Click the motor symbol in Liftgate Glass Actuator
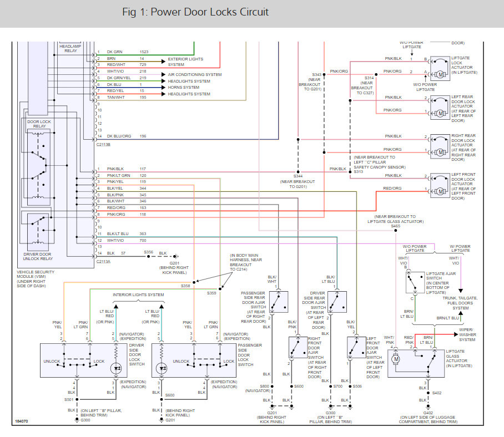The height and width of the screenshot is (437, 504). 396,359
